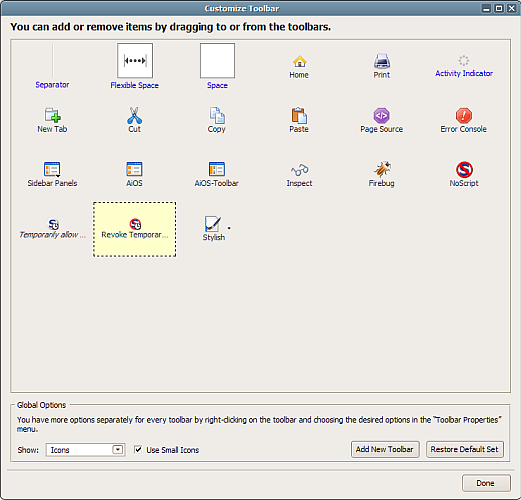Image resolution: width=521 pixels, height=500 pixels.
Task: Click the Cut scissors icon
Action: (x=135, y=115)
